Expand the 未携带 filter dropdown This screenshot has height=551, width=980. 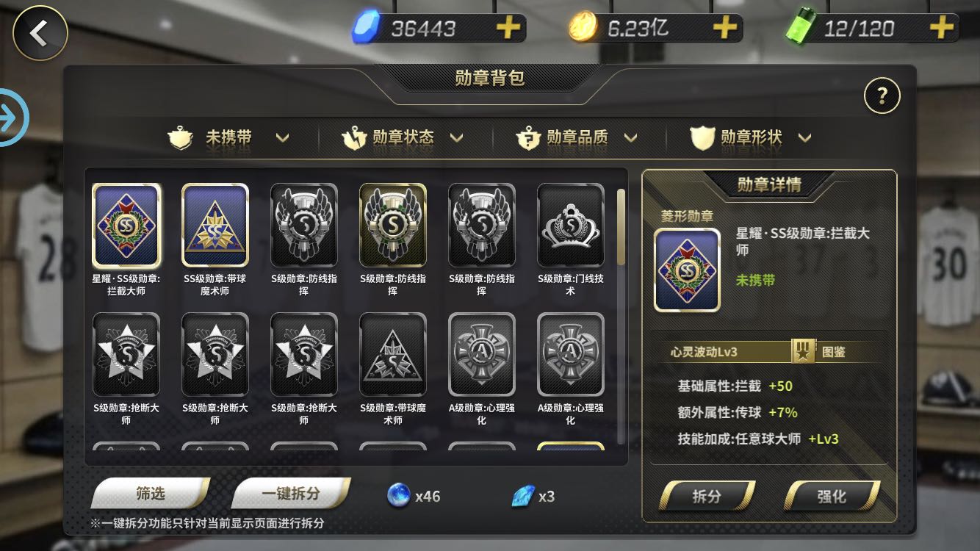pyautogui.click(x=229, y=137)
